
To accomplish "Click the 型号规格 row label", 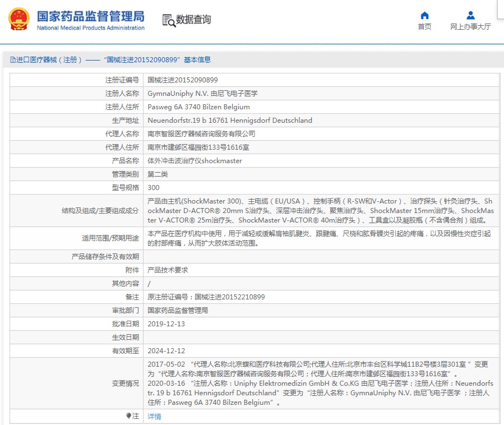I will coord(126,188).
